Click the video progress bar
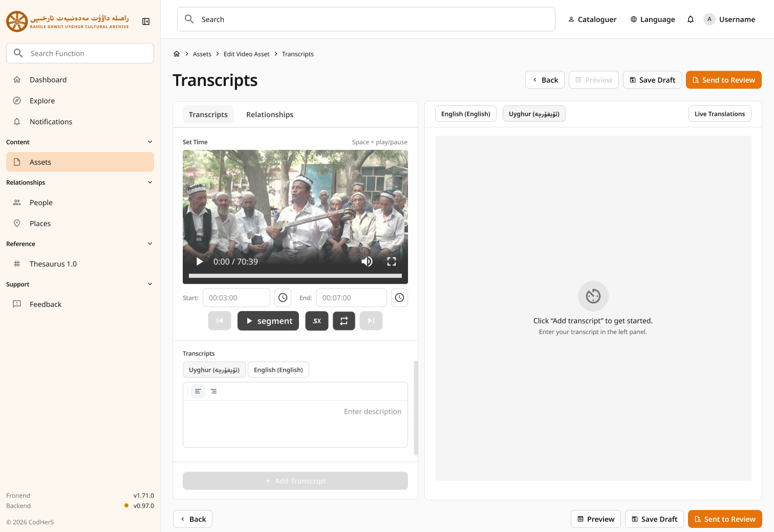774x532 pixels. 295,276
